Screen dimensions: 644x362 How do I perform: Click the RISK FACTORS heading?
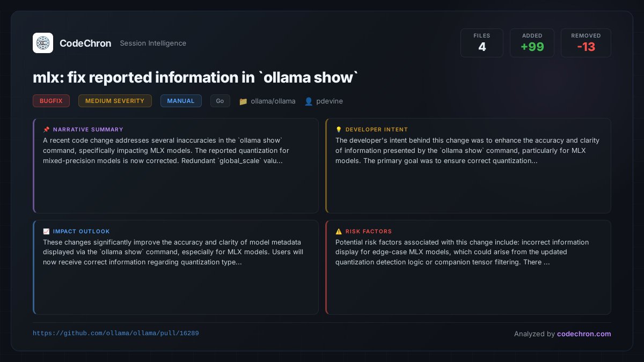369,231
